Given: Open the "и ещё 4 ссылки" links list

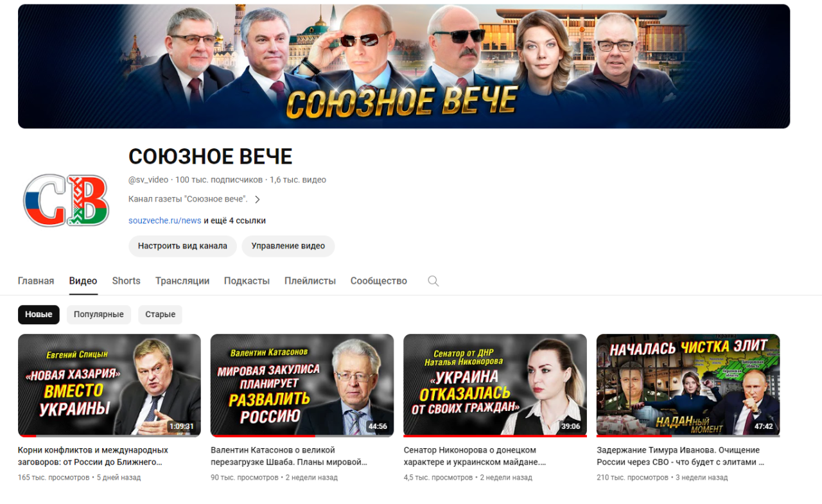Looking at the screenshot, I should pos(234,220).
